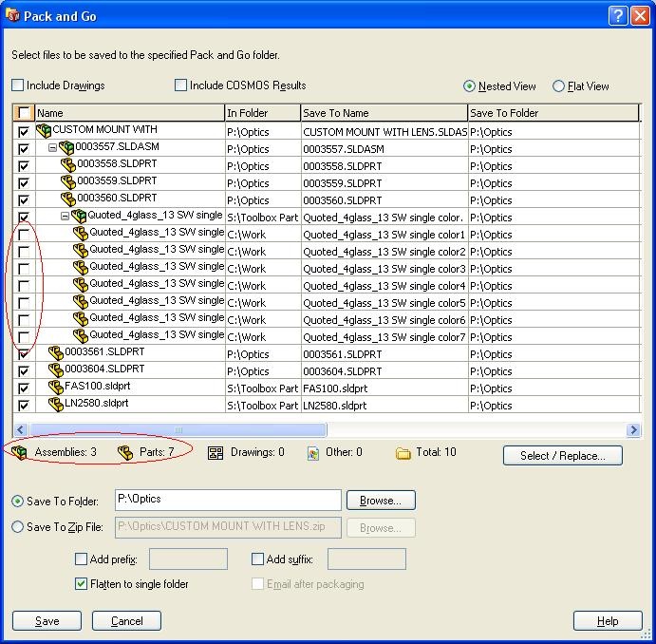656x644 pixels.
Task: Click the Pack and Go title icon
Action: [12, 15]
